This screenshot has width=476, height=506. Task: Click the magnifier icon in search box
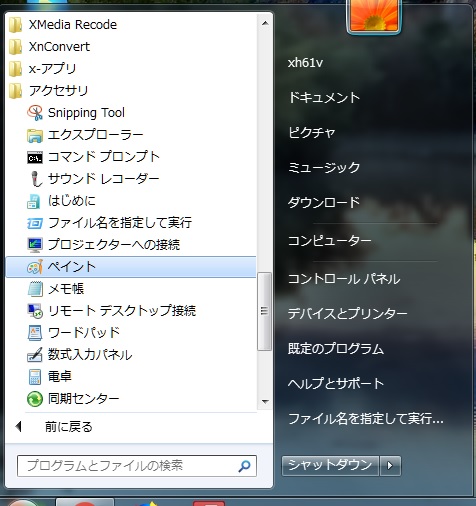click(x=244, y=466)
